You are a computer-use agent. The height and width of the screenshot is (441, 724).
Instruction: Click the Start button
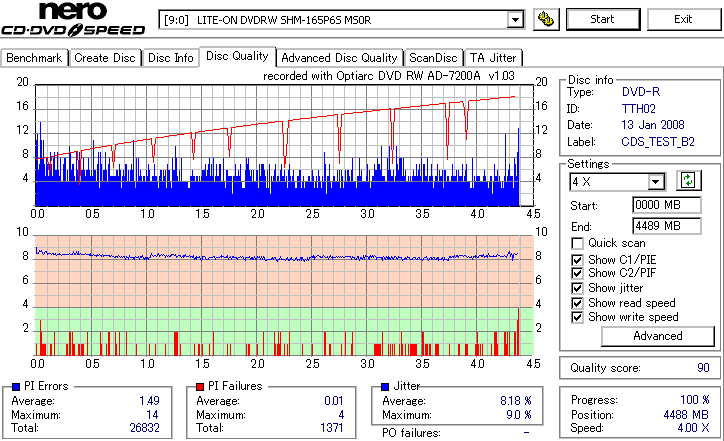(x=603, y=19)
